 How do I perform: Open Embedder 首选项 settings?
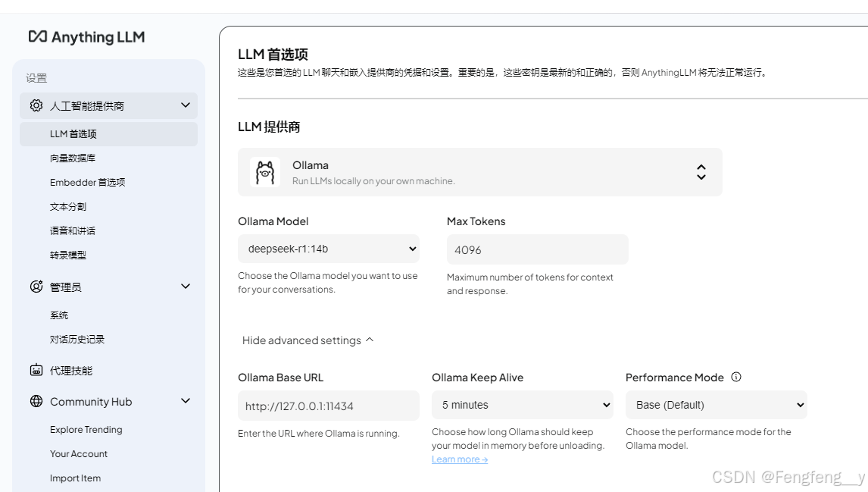click(87, 182)
